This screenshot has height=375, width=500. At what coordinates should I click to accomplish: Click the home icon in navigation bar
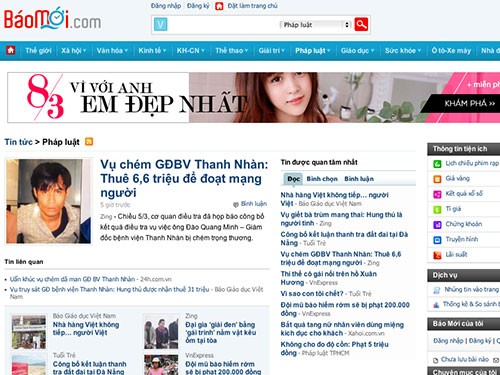tap(11, 50)
